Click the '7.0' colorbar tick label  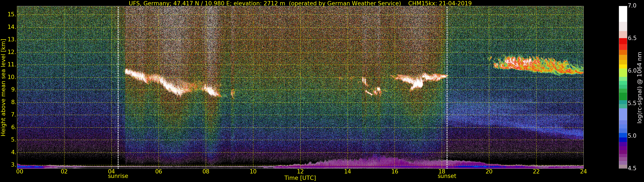[632, 6]
